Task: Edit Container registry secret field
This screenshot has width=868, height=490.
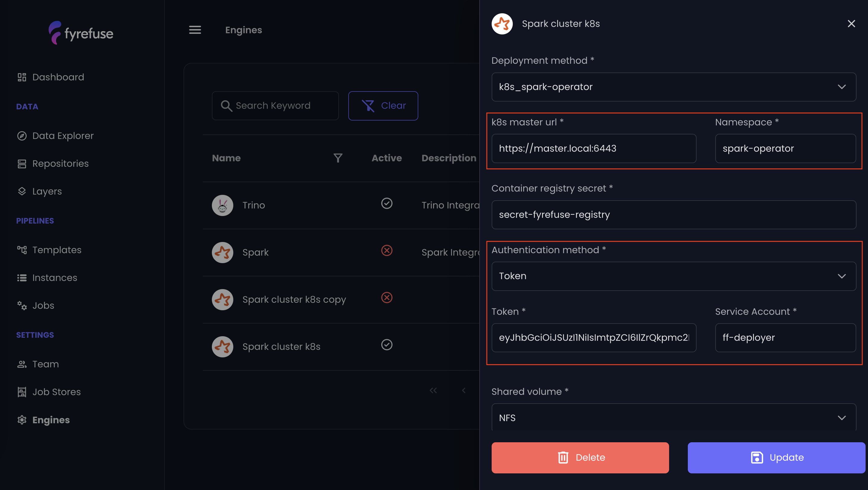Action: click(x=674, y=215)
